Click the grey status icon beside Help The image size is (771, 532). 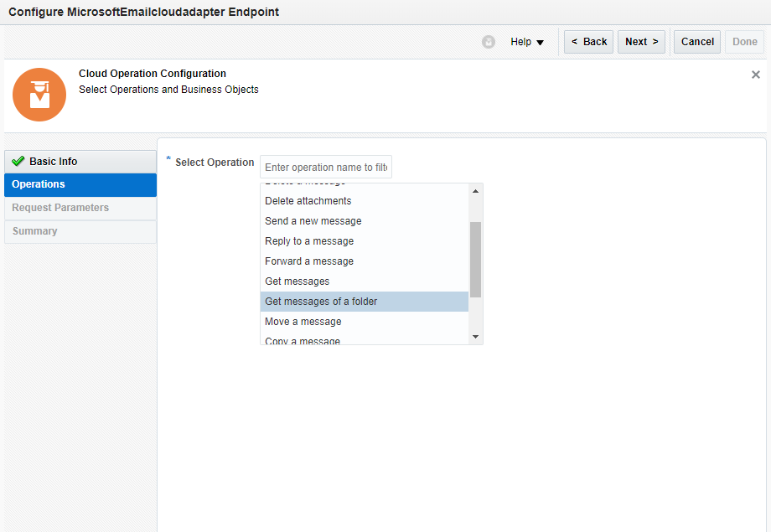(489, 42)
